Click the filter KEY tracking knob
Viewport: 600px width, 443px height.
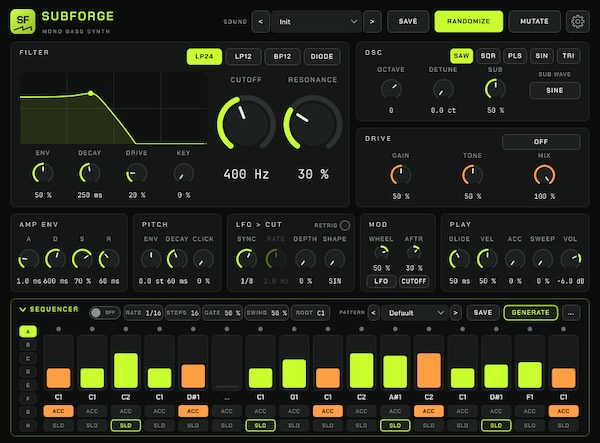184,173
